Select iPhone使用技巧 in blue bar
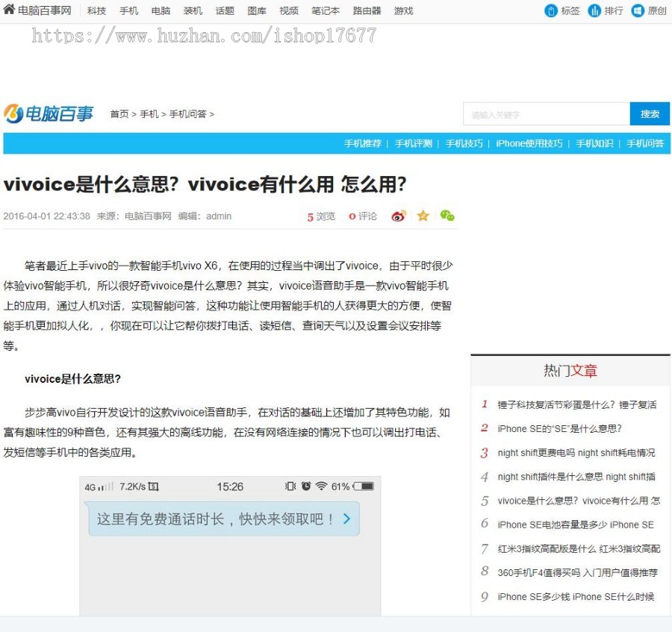Image resolution: width=672 pixels, height=632 pixels. pos(529,143)
